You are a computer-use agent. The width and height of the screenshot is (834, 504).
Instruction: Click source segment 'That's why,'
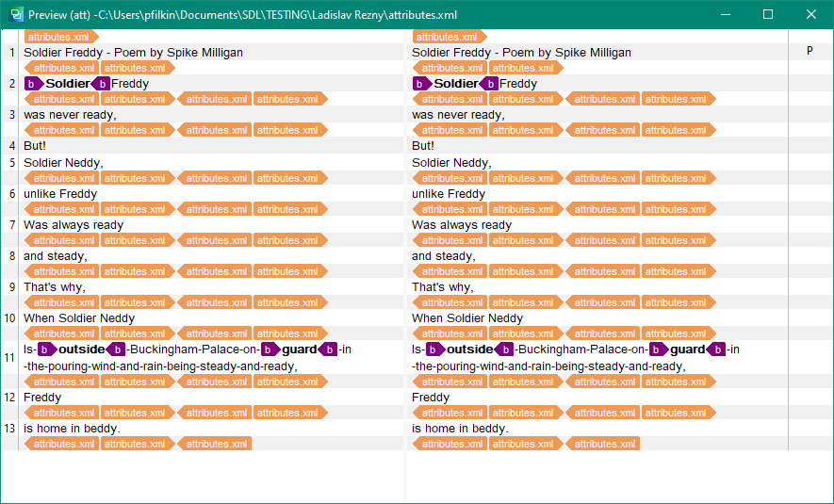click(55, 287)
